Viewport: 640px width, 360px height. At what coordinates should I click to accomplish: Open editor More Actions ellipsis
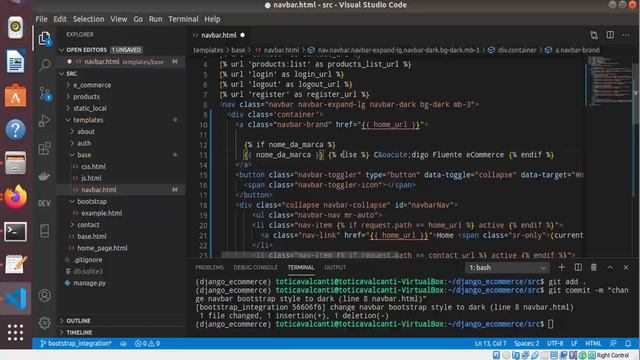pyautogui.click(x=626, y=35)
